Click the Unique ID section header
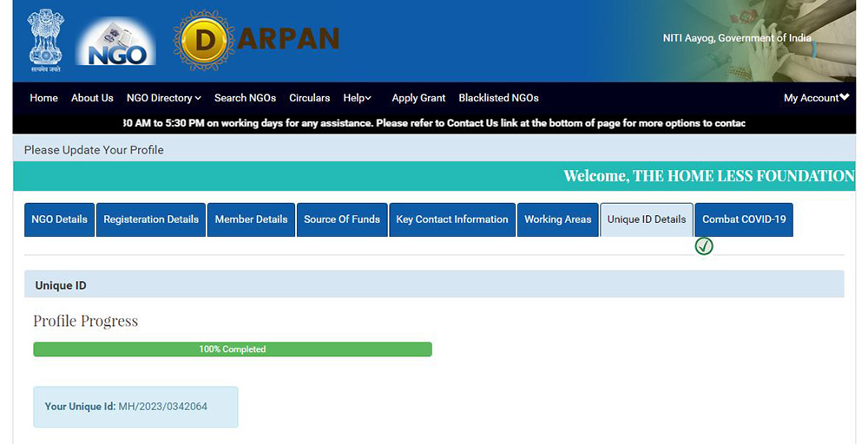Screen dimensions: 868x444 (434, 285)
